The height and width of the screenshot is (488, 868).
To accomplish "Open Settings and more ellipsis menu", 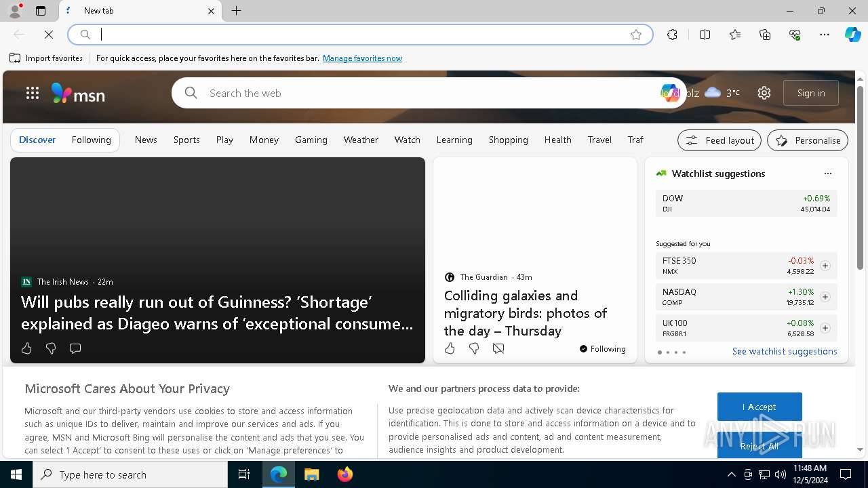I will click(x=825, y=35).
